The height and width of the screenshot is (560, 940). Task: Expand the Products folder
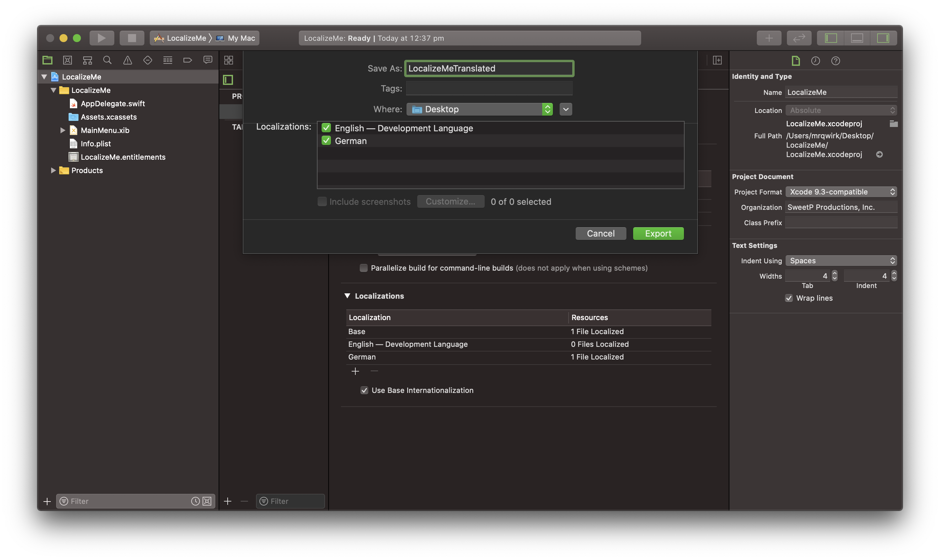point(53,170)
